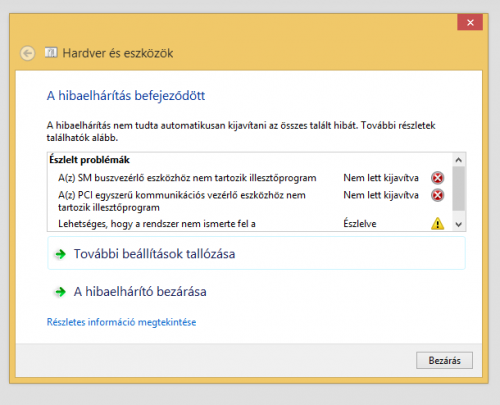This screenshot has width=500, height=405.
Task: Click the red error icon for PCI egyszerű kommunikációs
Action: pyautogui.click(x=437, y=195)
